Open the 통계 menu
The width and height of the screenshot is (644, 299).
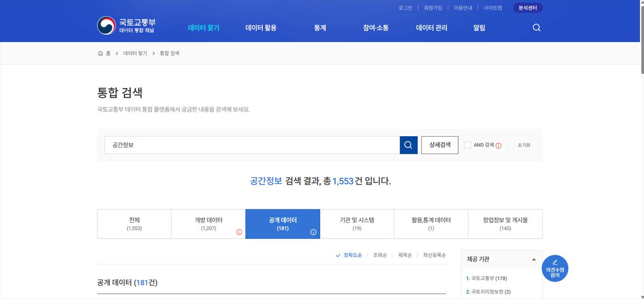coord(320,28)
